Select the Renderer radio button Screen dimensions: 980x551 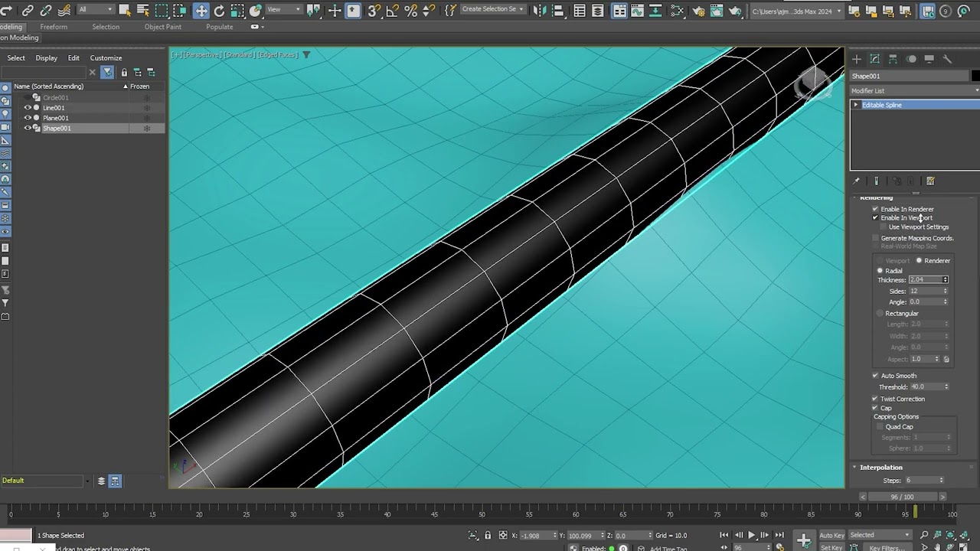coord(920,260)
